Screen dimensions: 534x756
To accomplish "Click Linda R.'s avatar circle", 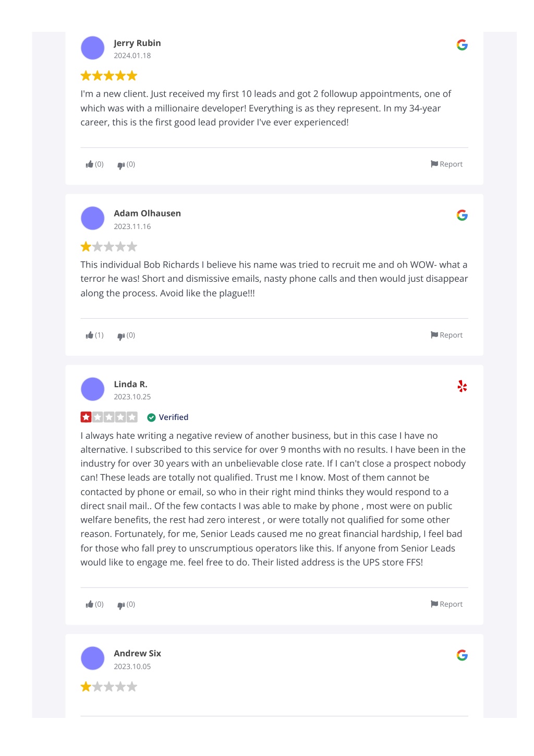I will coord(93,389).
